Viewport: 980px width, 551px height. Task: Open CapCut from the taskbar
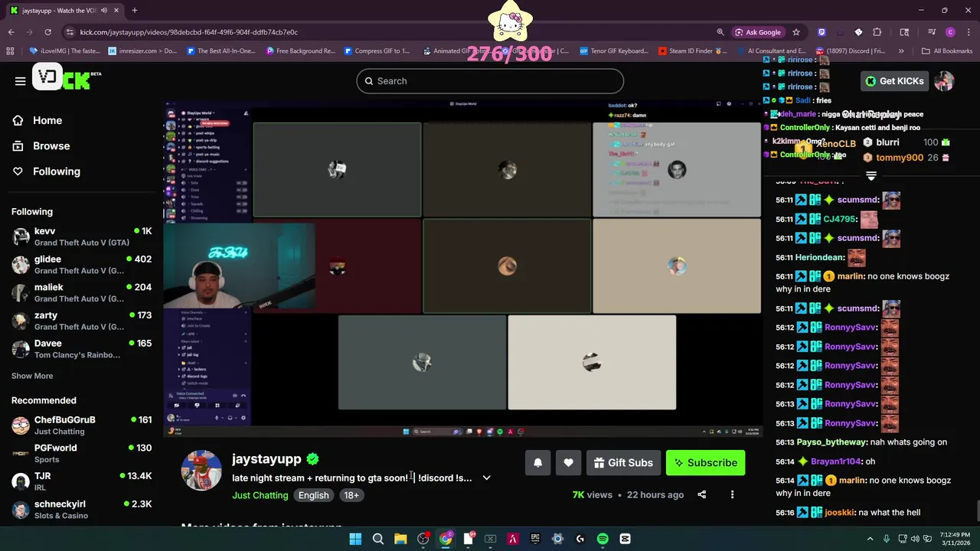[x=625, y=539]
